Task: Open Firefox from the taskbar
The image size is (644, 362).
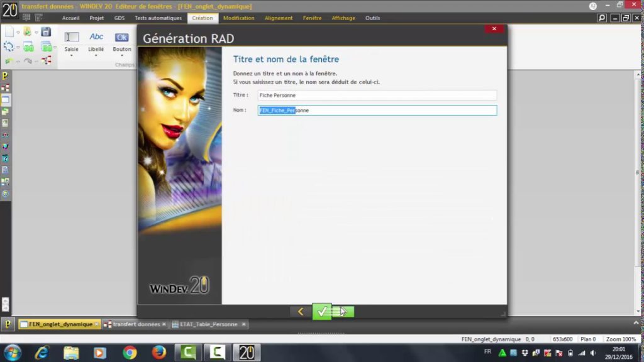Action: coord(158,353)
